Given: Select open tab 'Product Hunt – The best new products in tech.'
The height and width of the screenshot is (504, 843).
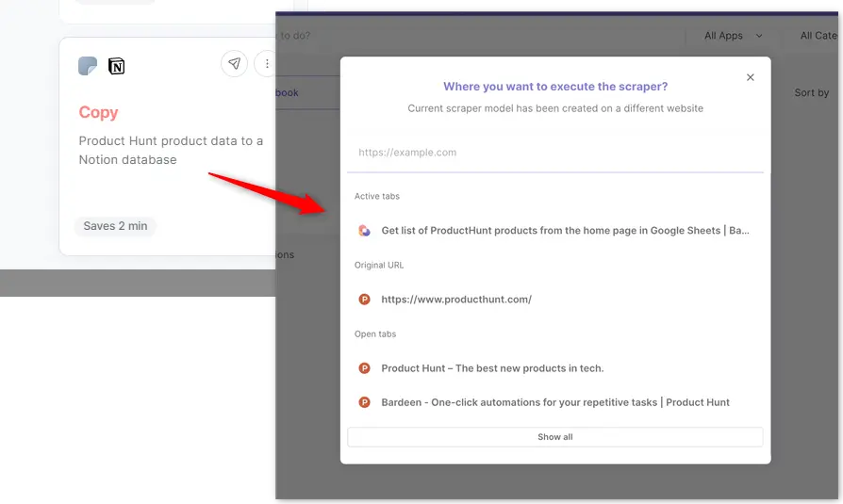Looking at the screenshot, I should [554, 368].
